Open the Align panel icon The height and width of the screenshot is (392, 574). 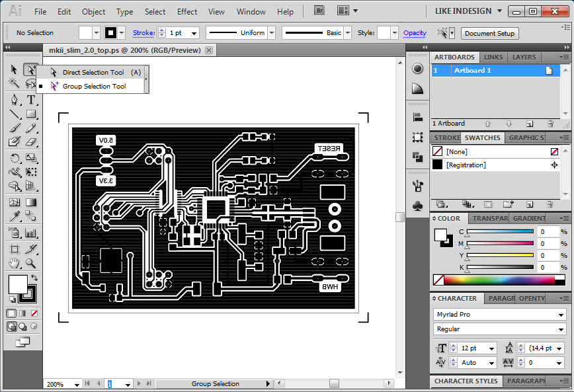(417, 117)
